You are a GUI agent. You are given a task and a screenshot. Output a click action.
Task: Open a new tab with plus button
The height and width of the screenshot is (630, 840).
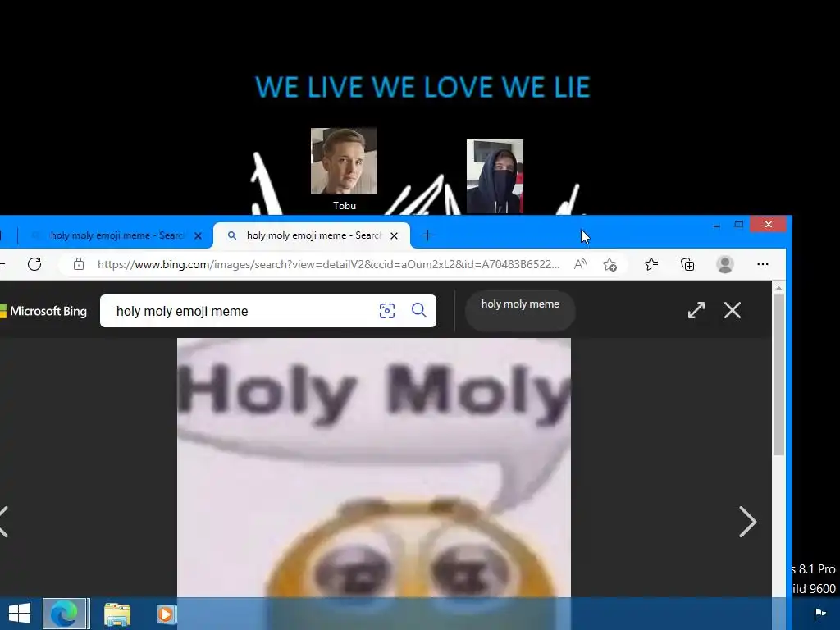[x=427, y=235]
